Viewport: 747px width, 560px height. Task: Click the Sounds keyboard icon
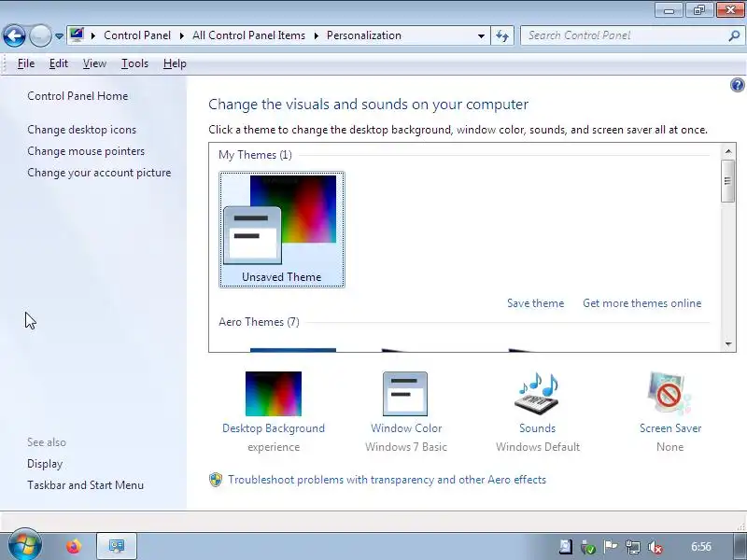[x=537, y=394]
